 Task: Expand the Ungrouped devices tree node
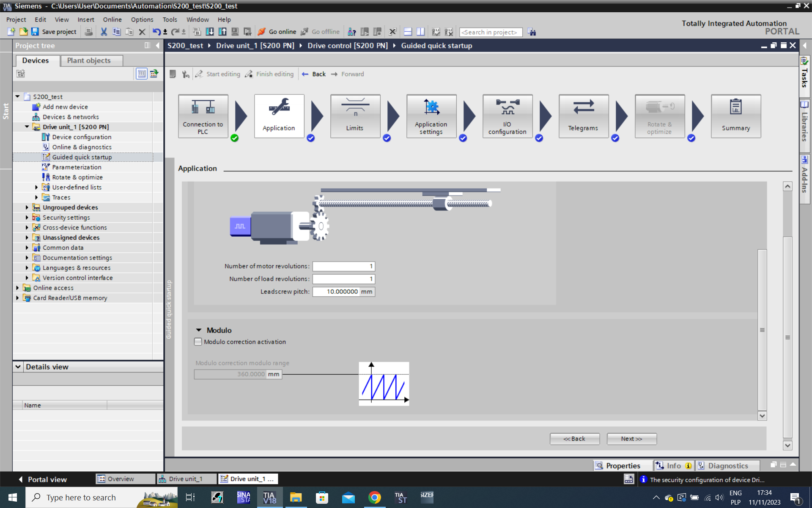27,207
